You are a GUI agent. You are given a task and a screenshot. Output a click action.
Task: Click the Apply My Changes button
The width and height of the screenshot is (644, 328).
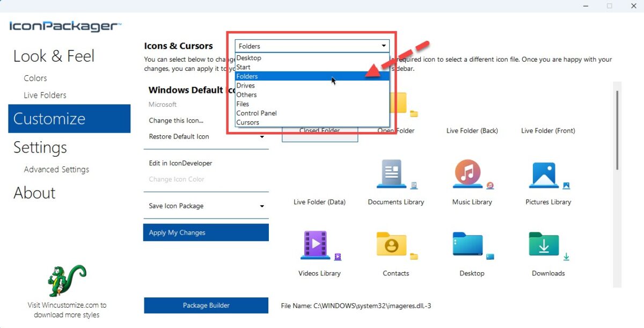pyautogui.click(x=206, y=232)
